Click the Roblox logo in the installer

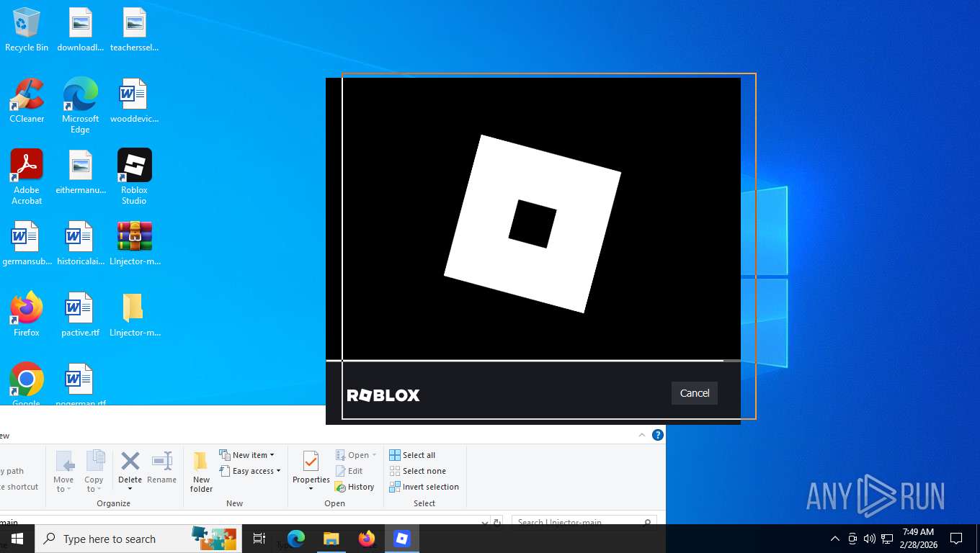click(533, 224)
